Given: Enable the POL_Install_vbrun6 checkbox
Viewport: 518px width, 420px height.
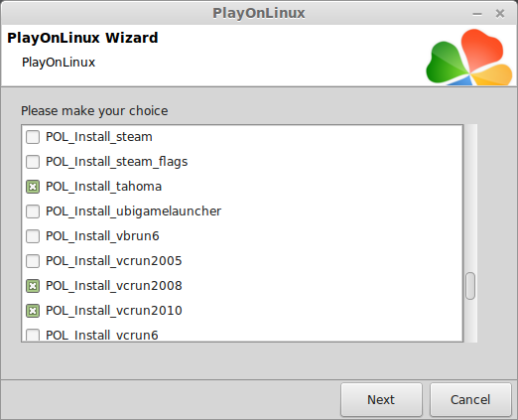Looking at the screenshot, I should pos(33,236).
